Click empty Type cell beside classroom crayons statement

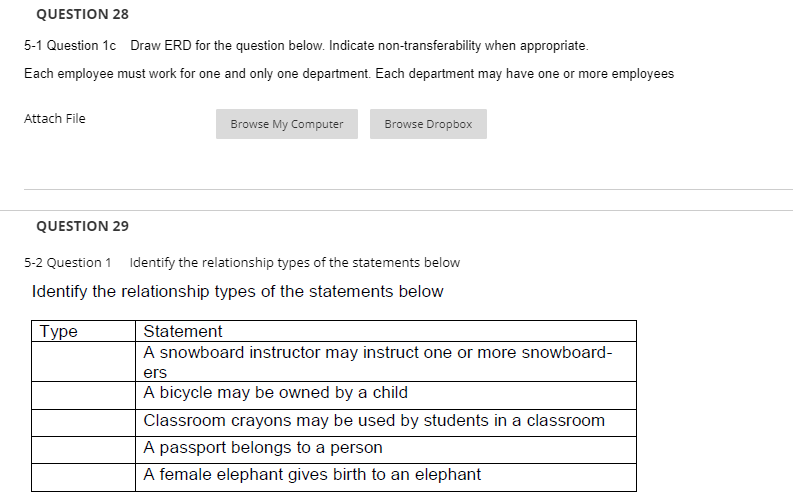tap(83, 421)
